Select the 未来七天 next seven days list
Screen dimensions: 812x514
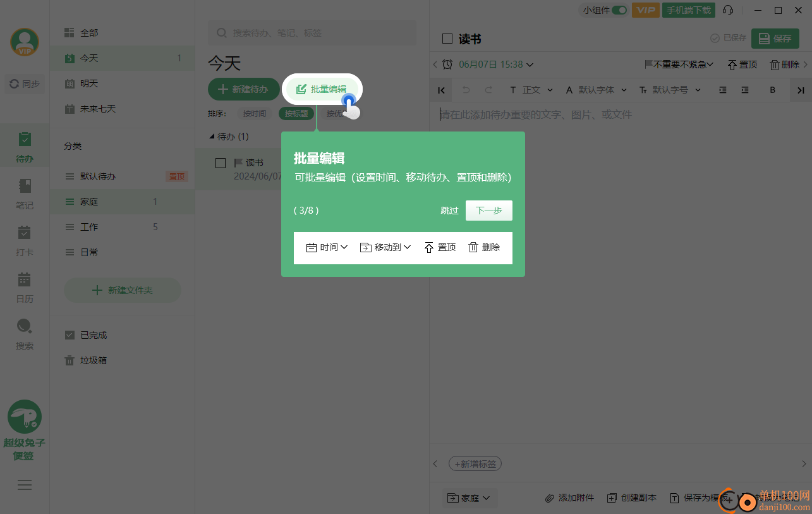coord(123,108)
